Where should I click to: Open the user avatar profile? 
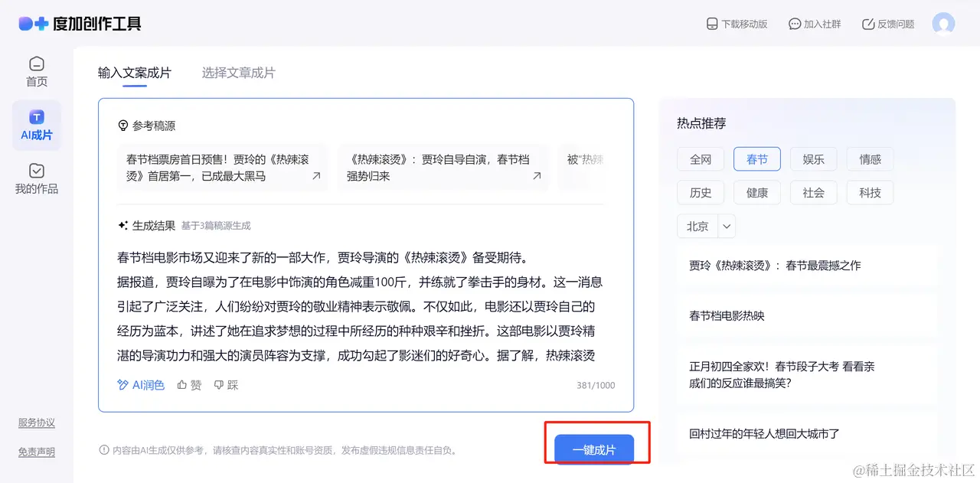tap(943, 24)
